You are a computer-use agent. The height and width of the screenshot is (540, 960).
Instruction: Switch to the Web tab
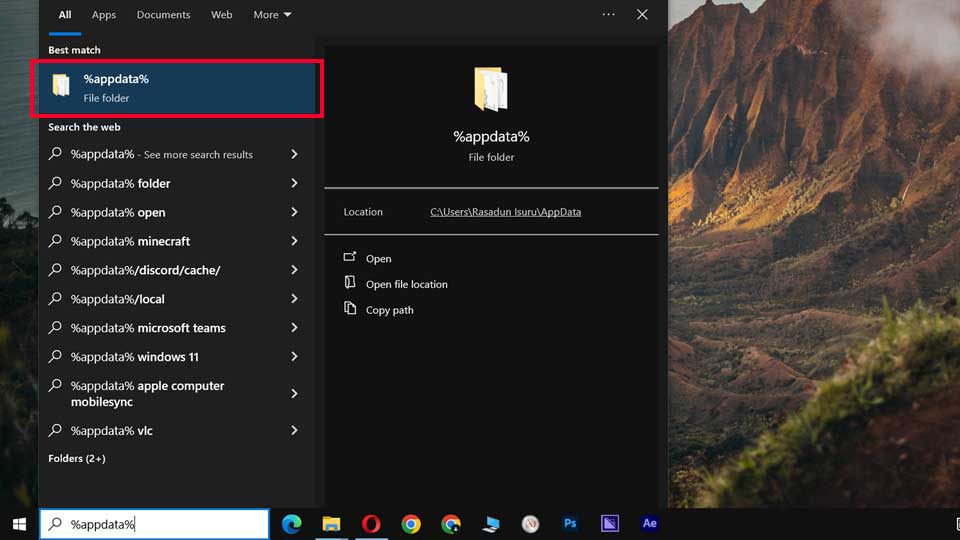coord(222,15)
